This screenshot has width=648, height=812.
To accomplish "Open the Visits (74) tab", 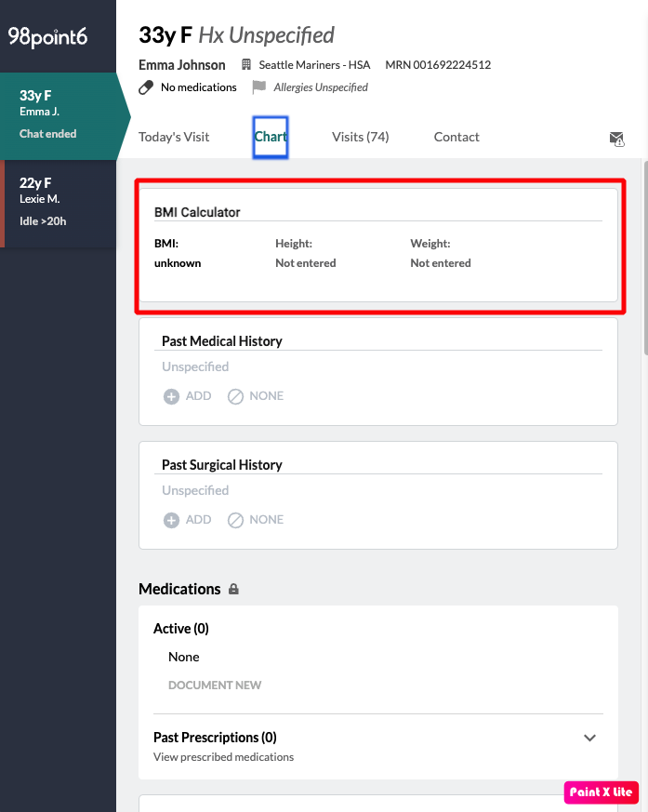I will point(360,137).
